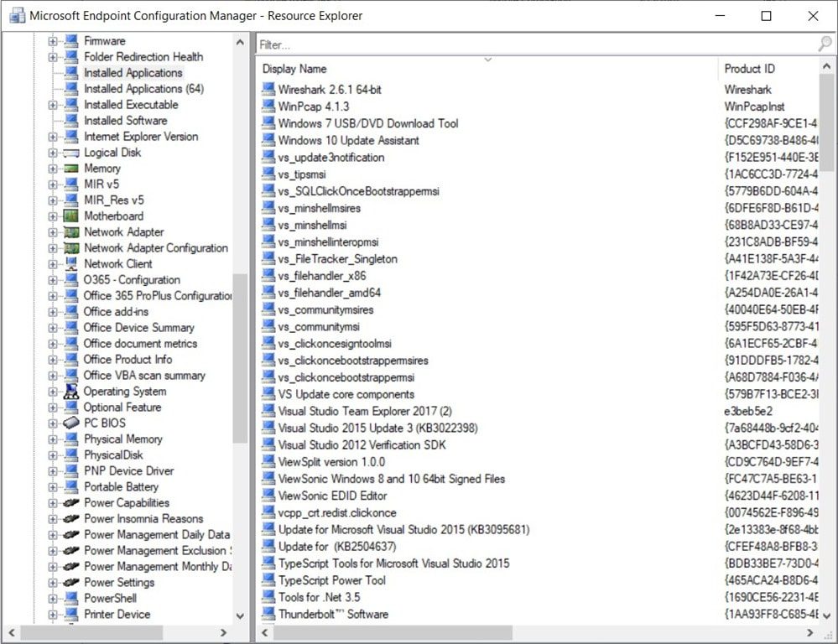This screenshot has width=838, height=644.
Task: Click the PC BIOS icon
Action: (74, 423)
